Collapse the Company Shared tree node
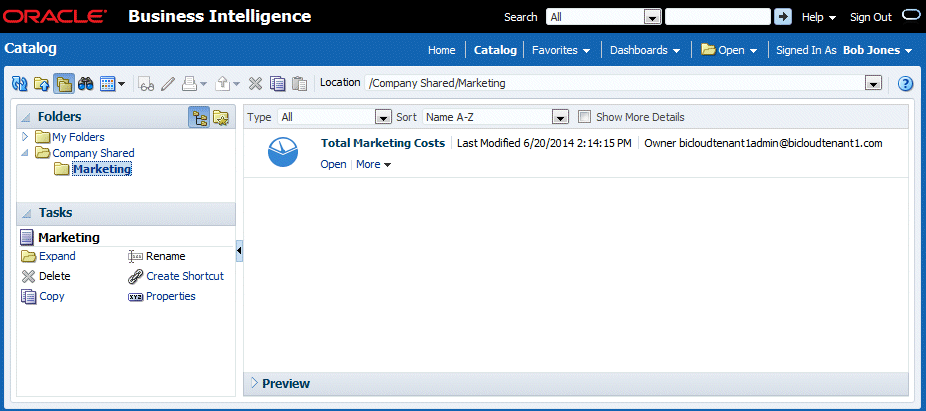This screenshot has width=926, height=411. point(25,153)
